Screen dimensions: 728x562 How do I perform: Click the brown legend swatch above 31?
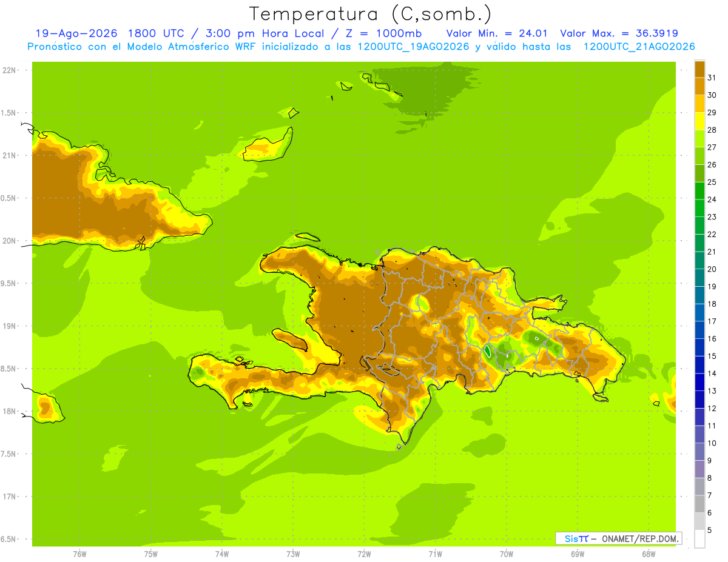click(699, 69)
